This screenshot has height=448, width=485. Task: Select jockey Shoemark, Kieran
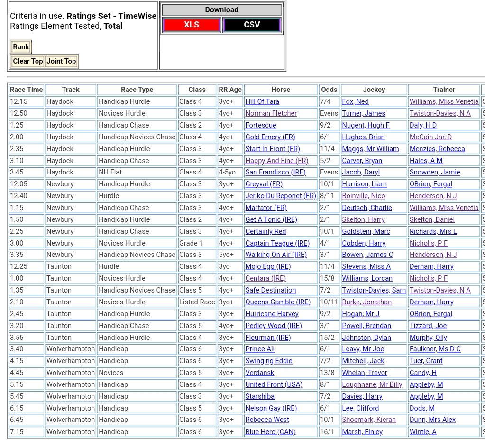tap(368, 420)
